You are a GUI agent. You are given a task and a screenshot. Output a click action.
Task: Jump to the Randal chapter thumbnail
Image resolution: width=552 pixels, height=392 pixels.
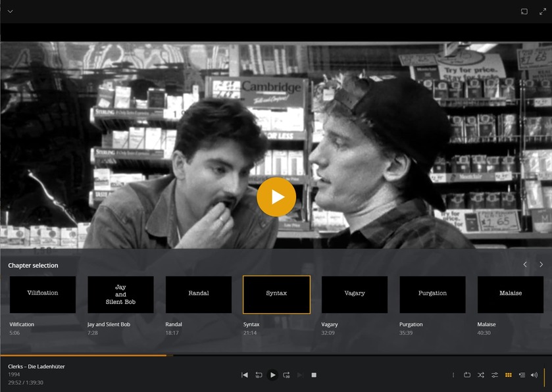pyautogui.click(x=199, y=295)
